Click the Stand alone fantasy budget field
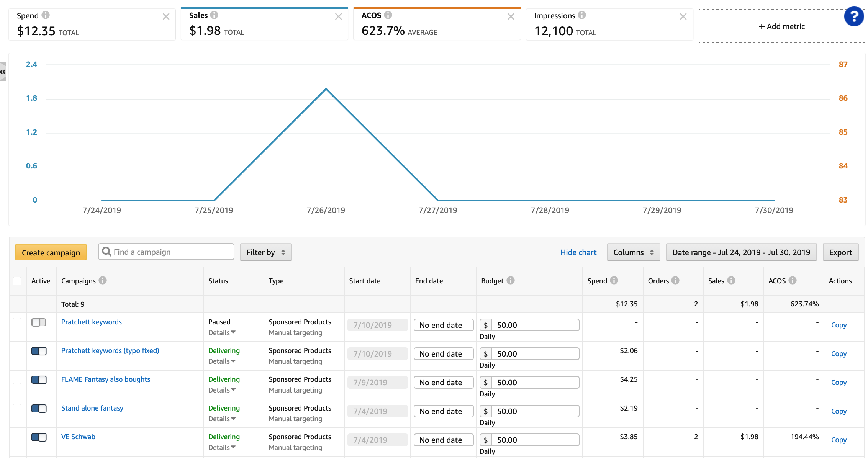Image resolution: width=868 pixels, height=458 pixels. pos(535,411)
